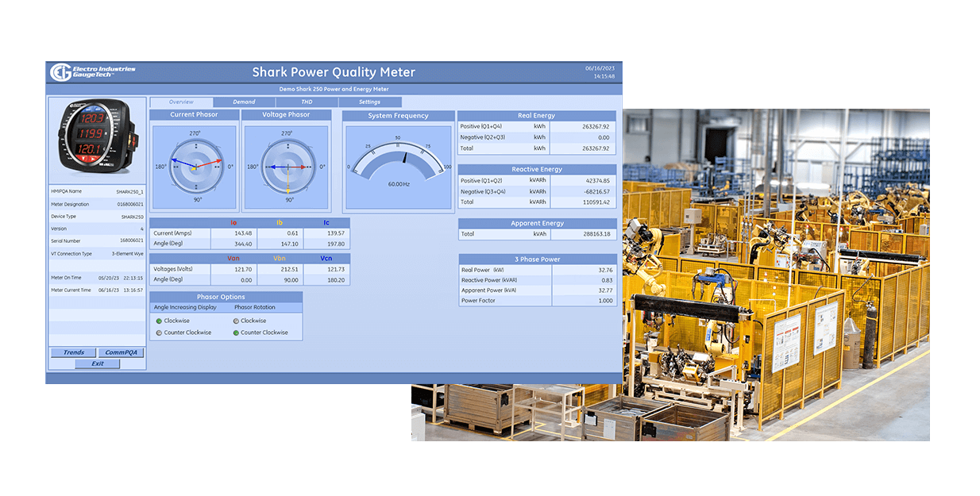Open the Settings tab

(369, 102)
